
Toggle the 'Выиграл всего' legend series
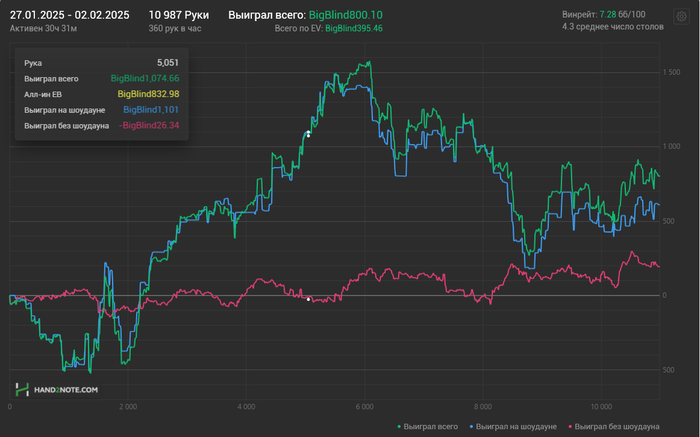427,427
